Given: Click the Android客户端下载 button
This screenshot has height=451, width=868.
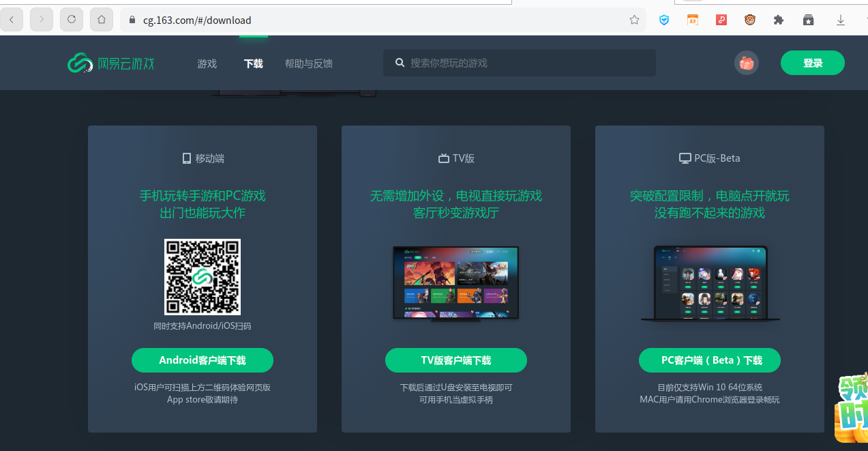Looking at the screenshot, I should point(202,360).
